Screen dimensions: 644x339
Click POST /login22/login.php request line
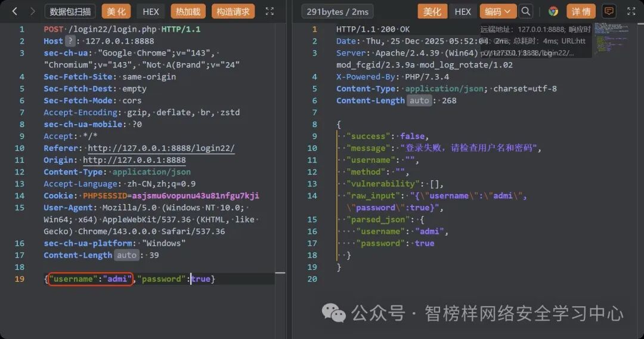tap(122, 29)
